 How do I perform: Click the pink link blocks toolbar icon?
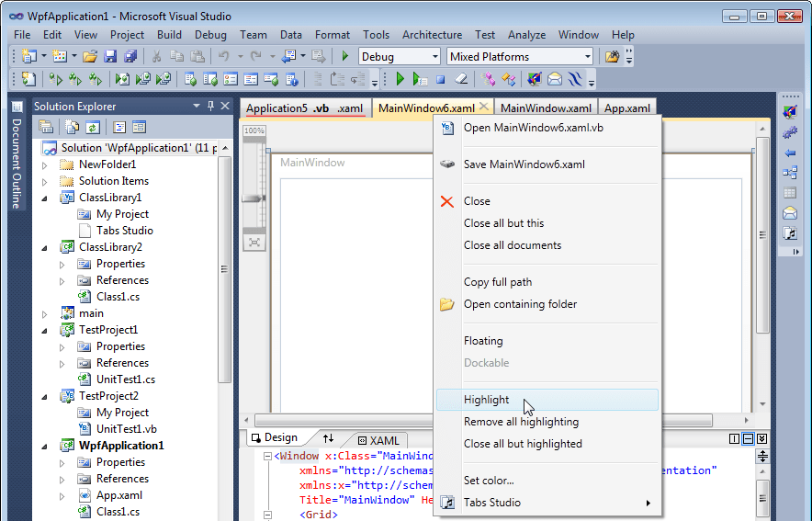488,79
